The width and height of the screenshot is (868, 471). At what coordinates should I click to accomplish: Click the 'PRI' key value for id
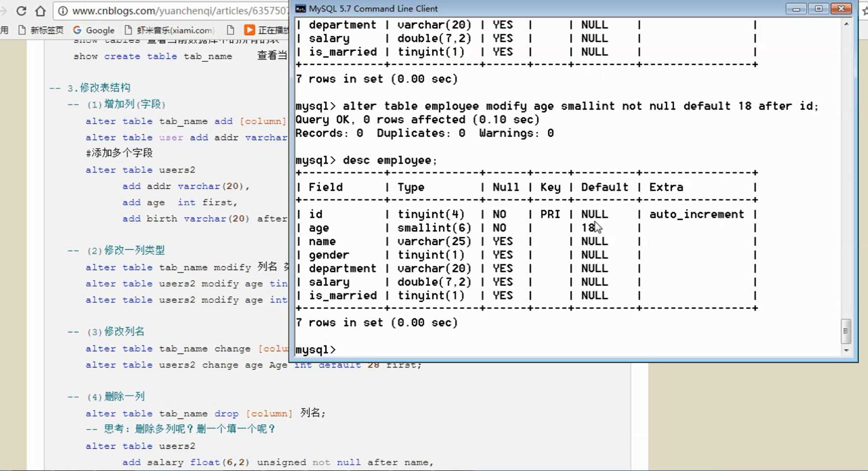pyautogui.click(x=550, y=214)
